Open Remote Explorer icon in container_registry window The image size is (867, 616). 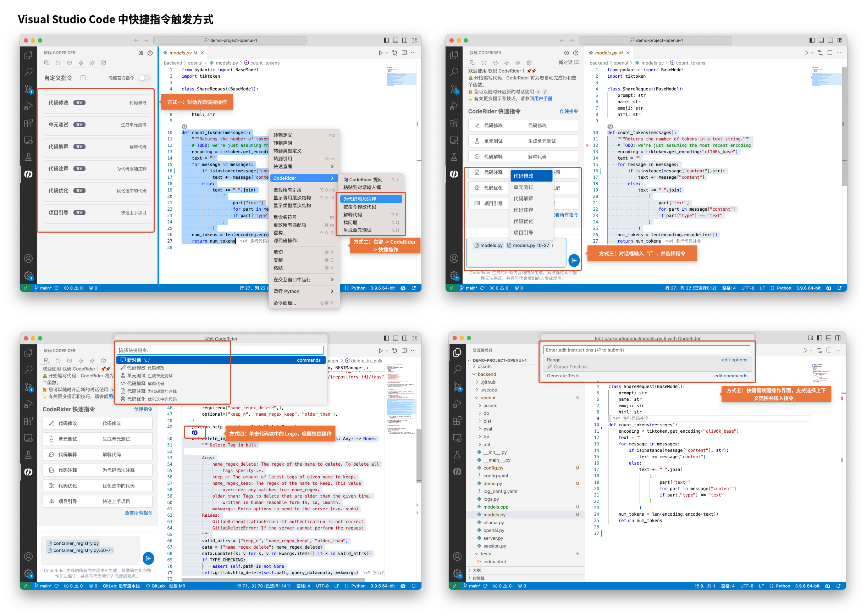coord(28,438)
